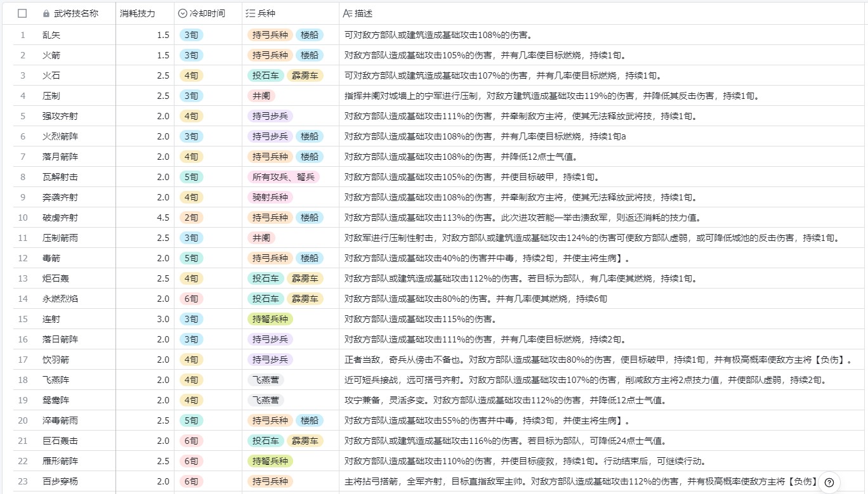Select the 所有攻兵、弩兵 tag for 瓦解射击
The height and width of the screenshot is (494, 868).
(x=283, y=177)
